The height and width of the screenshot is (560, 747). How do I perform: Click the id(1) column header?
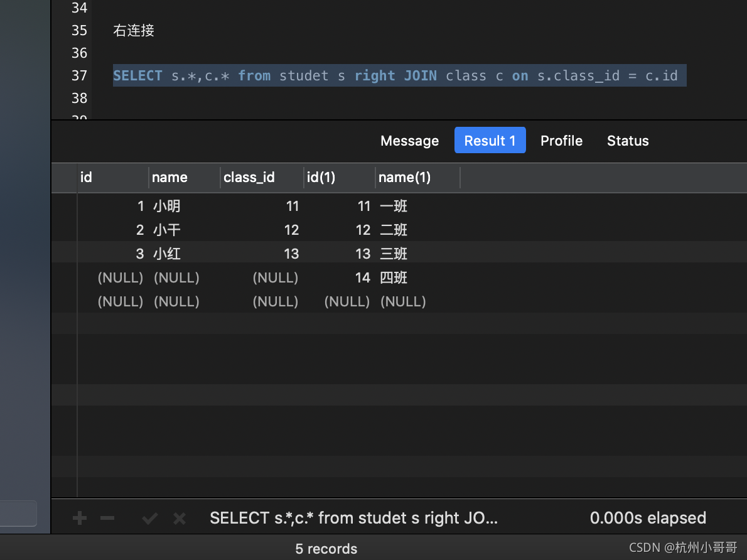[339, 177]
